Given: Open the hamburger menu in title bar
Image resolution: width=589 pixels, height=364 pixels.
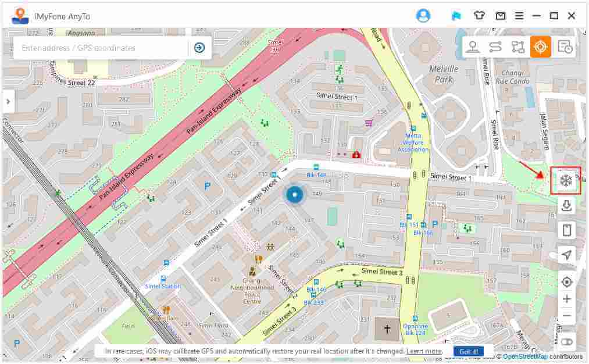Looking at the screenshot, I should [x=519, y=16].
